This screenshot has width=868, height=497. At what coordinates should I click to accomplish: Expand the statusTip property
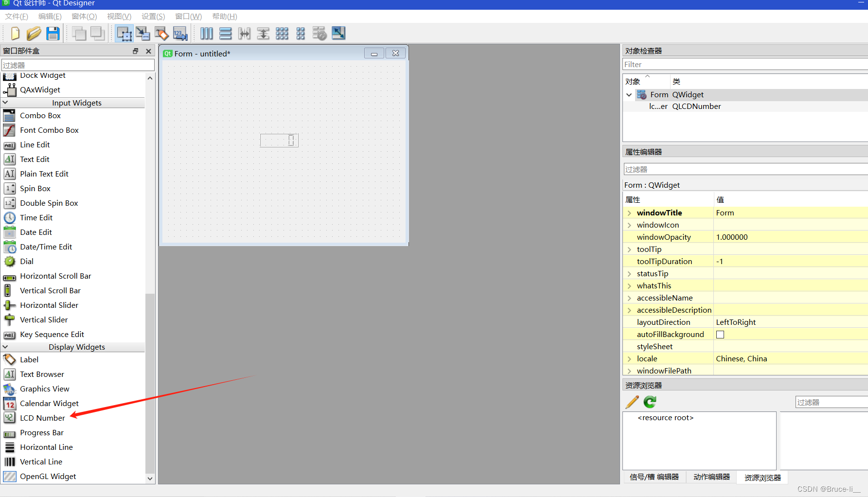click(x=629, y=274)
